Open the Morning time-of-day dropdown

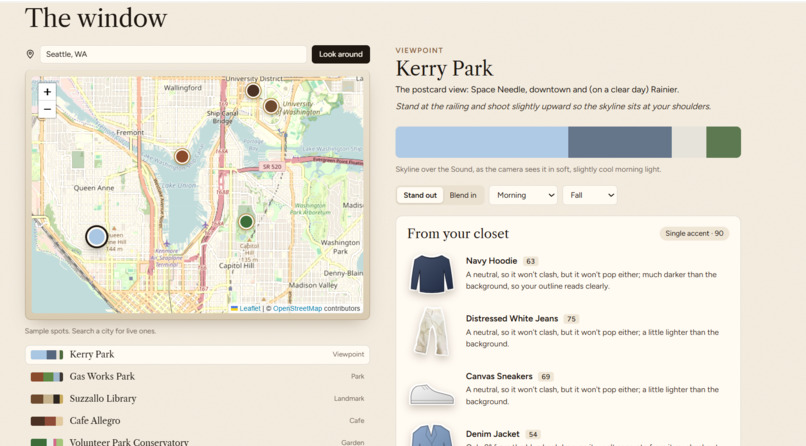pyautogui.click(x=523, y=195)
